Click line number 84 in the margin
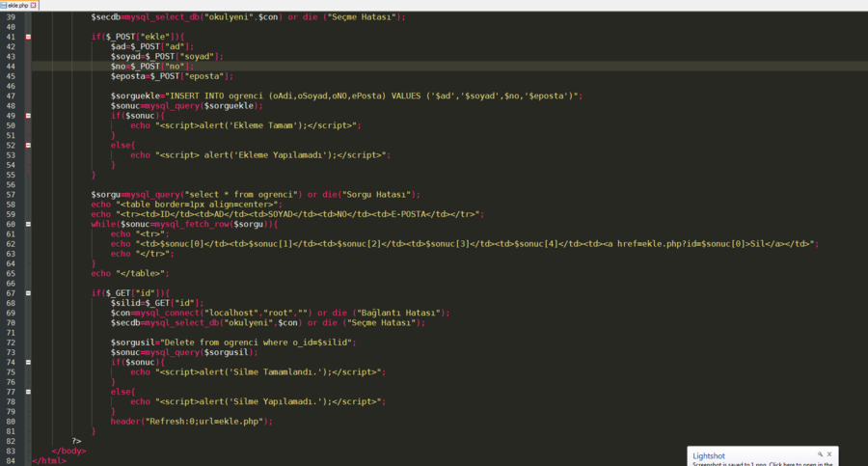Screen dimensions: 868x466 pyautogui.click(x=11, y=460)
